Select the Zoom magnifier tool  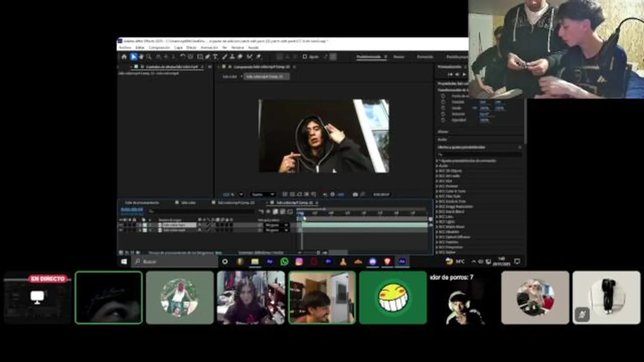coord(149,57)
